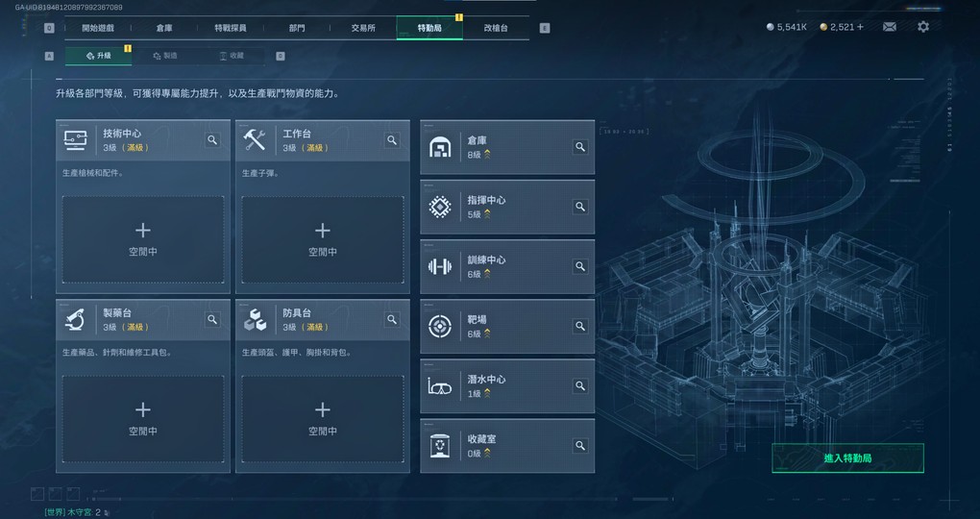Switch to the 倉庫 top tab
The width and height of the screenshot is (980, 519).
point(164,28)
